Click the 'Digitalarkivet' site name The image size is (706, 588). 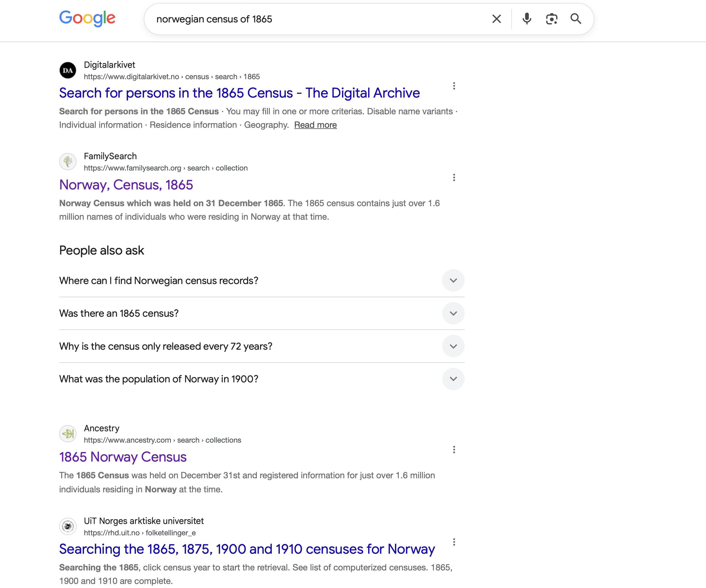(109, 65)
